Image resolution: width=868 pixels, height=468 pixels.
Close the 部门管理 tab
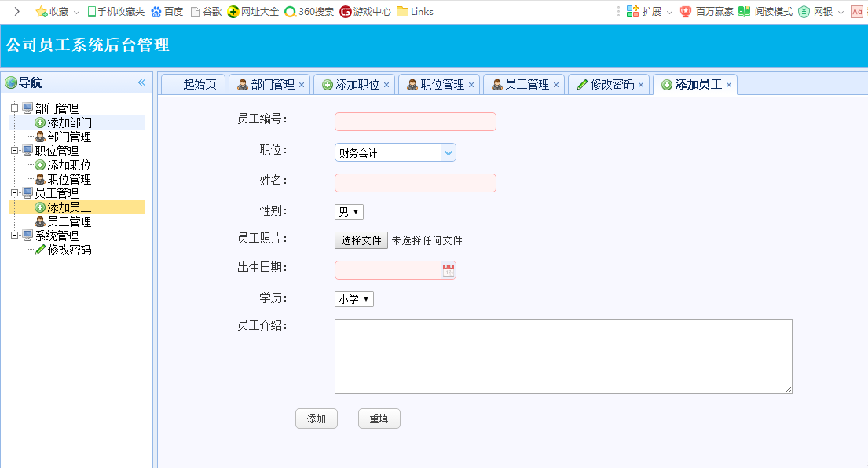[x=302, y=85]
